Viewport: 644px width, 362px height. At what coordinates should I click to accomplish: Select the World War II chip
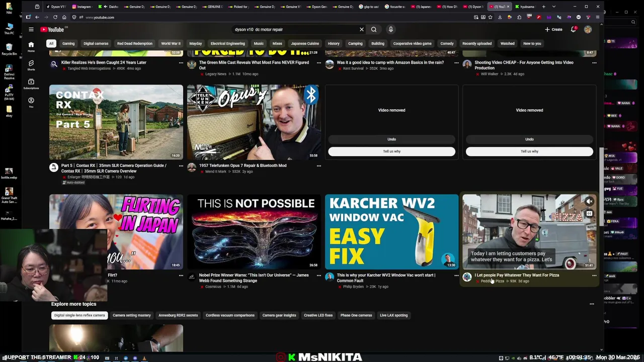[x=171, y=44]
